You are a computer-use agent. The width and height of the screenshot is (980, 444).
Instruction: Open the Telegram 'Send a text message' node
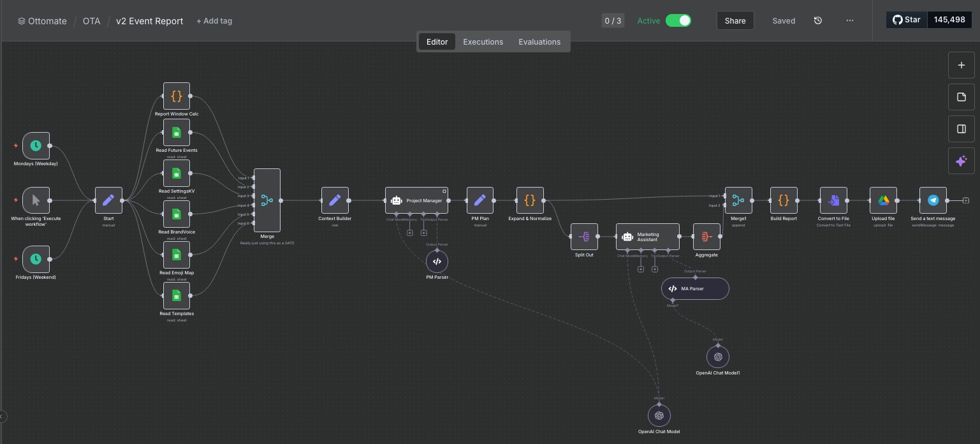[933, 200]
